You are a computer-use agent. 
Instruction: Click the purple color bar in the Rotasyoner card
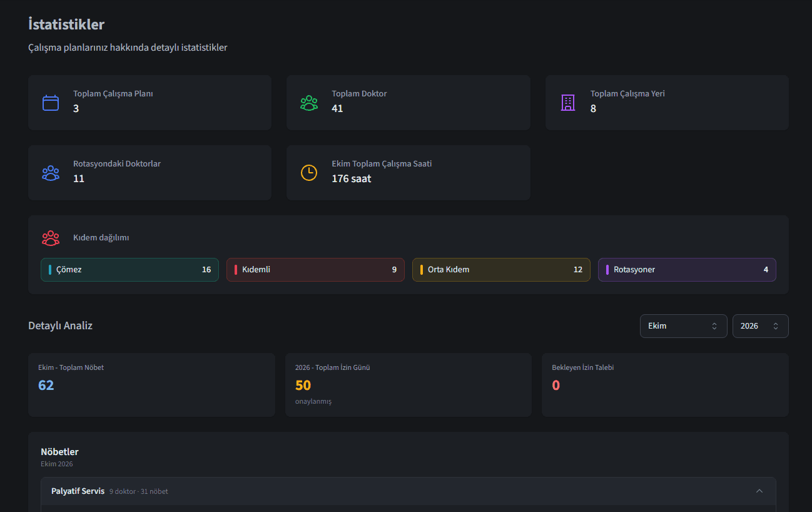pyautogui.click(x=607, y=270)
